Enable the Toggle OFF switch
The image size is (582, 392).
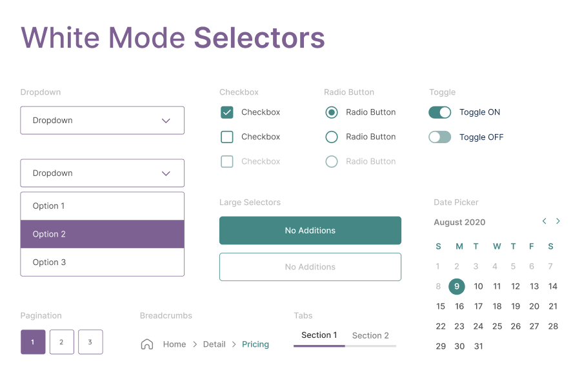click(440, 137)
